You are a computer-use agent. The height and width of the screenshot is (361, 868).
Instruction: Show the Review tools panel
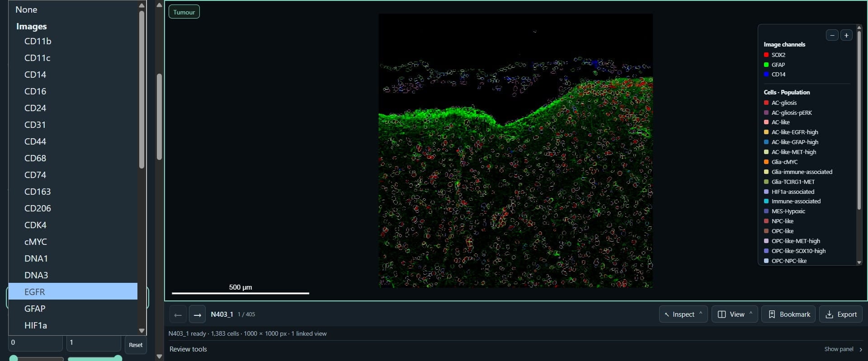(843, 349)
